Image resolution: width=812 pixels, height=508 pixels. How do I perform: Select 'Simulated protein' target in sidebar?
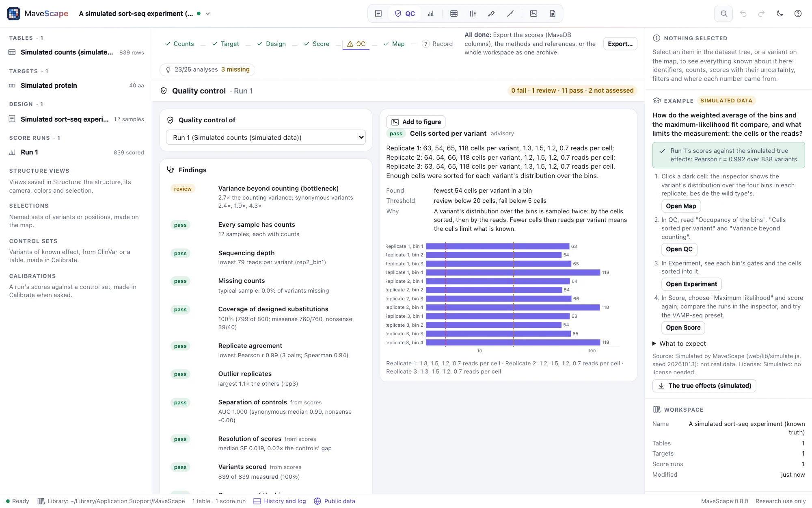tap(76, 86)
